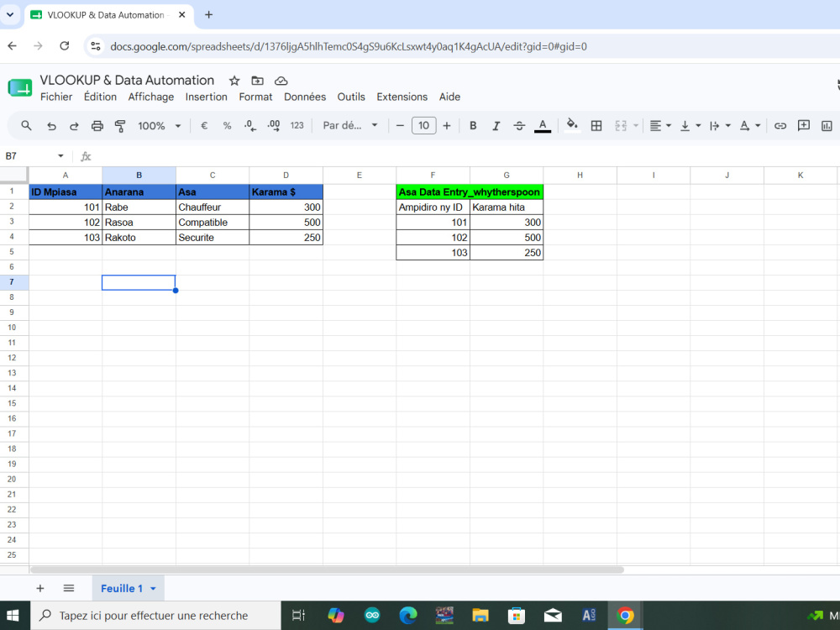Open the Format menu
This screenshot has height=630, width=840.
click(x=255, y=97)
